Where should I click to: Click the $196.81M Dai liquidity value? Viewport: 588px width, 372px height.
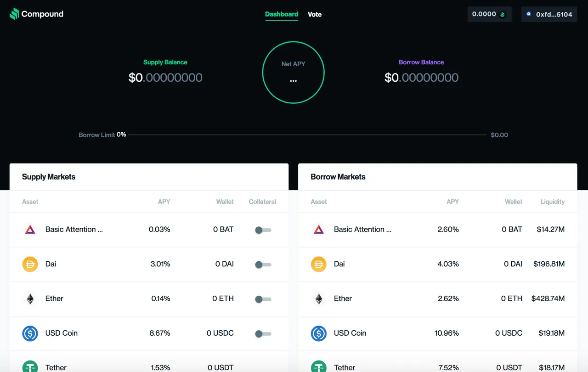click(x=549, y=264)
